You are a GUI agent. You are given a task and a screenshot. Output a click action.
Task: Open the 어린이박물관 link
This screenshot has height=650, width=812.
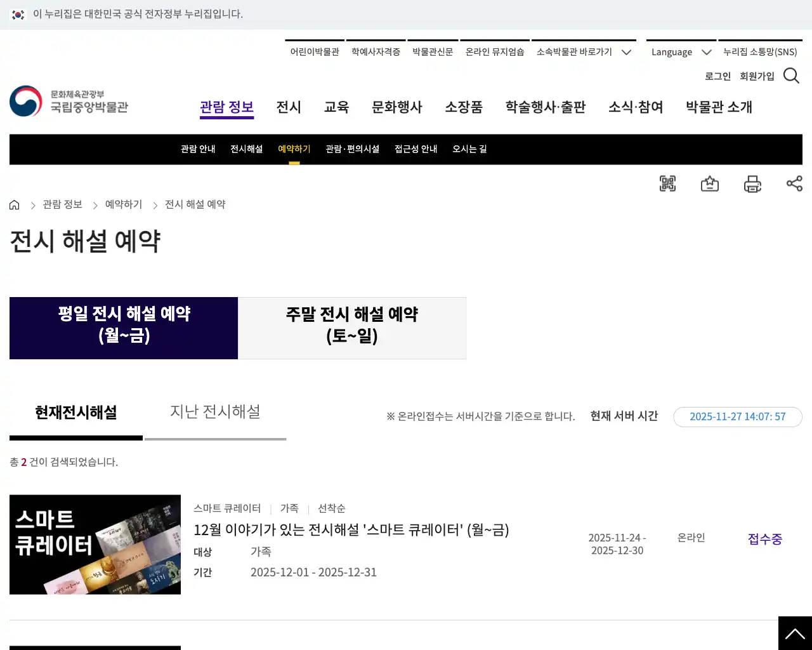pyautogui.click(x=314, y=52)
